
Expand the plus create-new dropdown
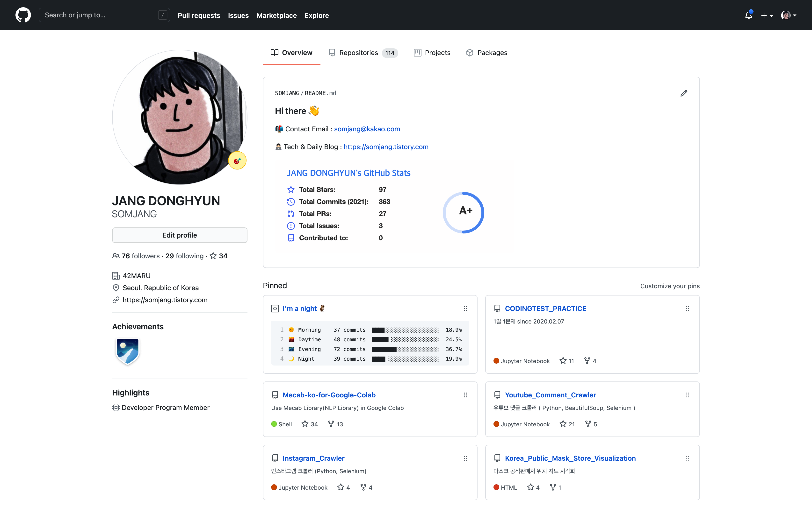coord(766,15)
